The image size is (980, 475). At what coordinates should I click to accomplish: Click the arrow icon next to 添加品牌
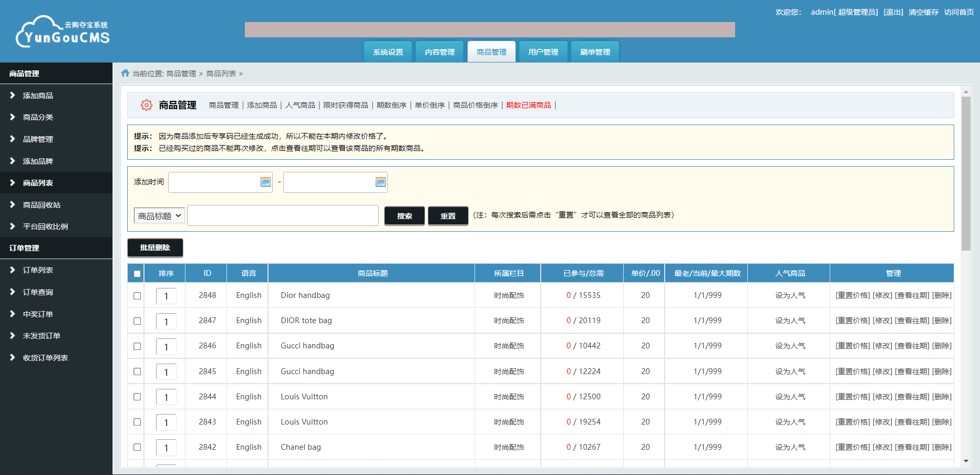pyautogui.click(x=12, y=161)
